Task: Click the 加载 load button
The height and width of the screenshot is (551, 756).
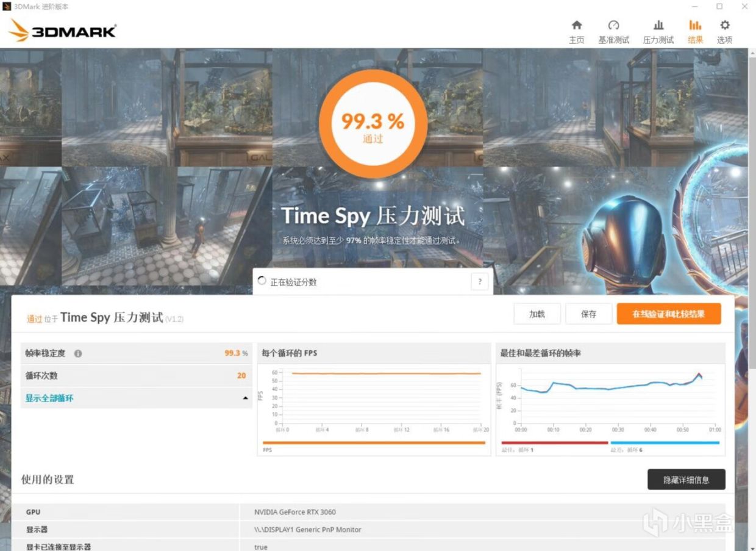Action: point(537,314)
